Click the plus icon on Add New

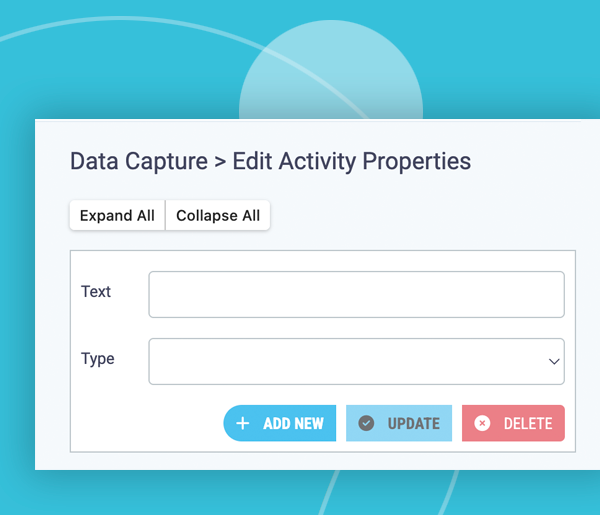(243, 424)
